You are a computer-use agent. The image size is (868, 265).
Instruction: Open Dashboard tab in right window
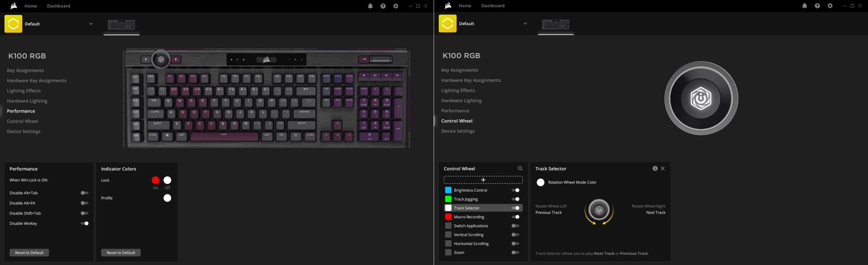[x=493, y=6]
